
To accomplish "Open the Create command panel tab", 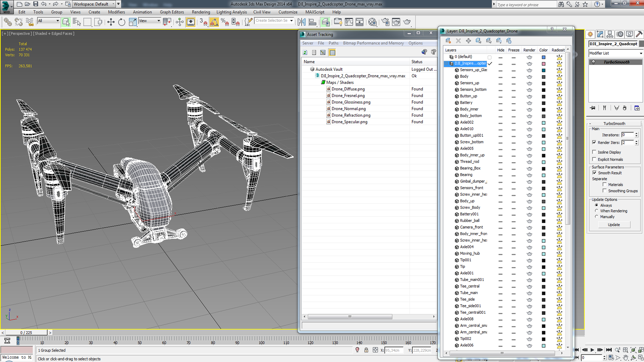I will (590, 34).
